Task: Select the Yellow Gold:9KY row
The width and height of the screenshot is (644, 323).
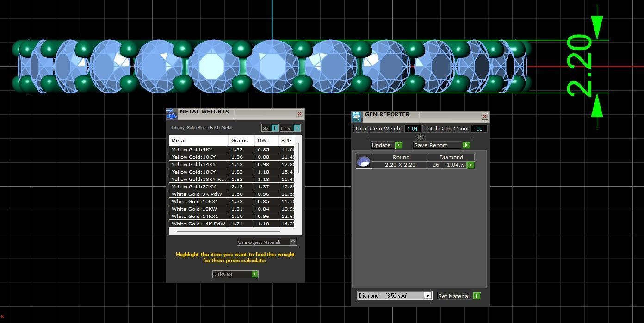Action: (x=231, y=149)
